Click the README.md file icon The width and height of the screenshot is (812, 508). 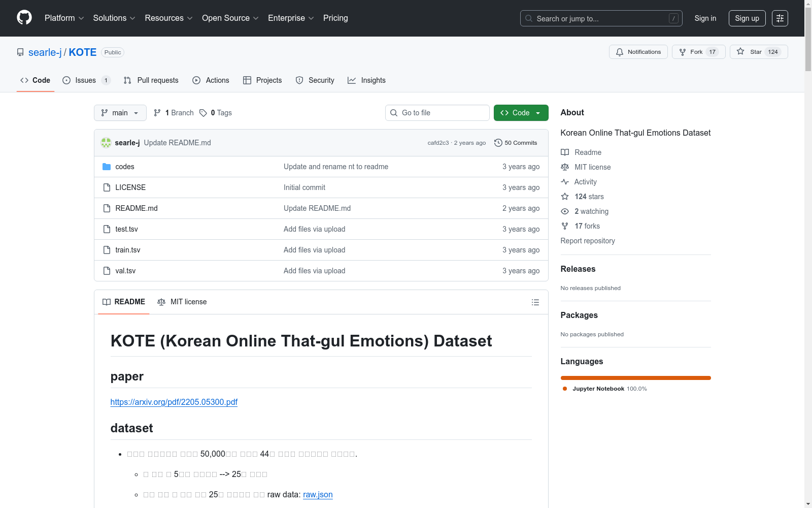[x=107, y=208]
